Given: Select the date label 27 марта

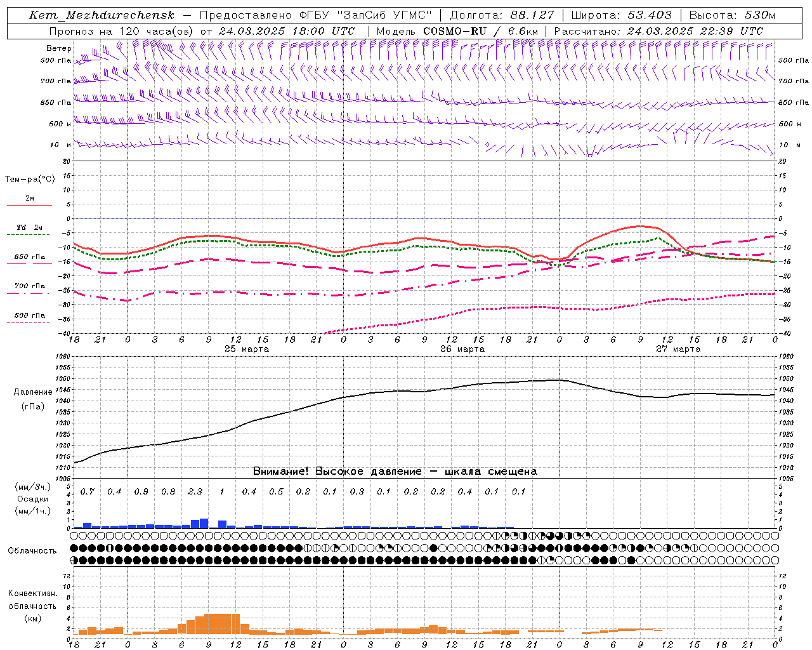Looking at the screenshot, I should [x=678, y=348].
